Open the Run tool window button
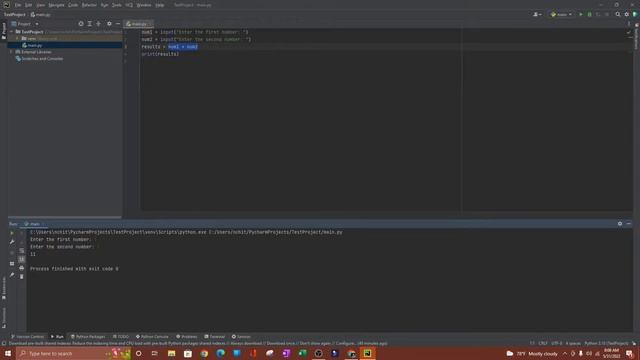The width and height of the screenshot is (640, 360). 57,337
